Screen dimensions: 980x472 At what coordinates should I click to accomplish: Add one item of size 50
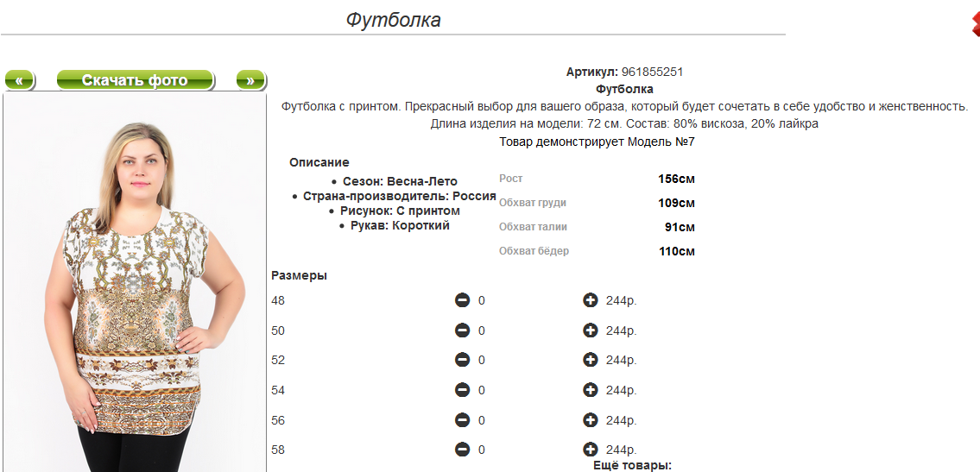tap(590, 330)
